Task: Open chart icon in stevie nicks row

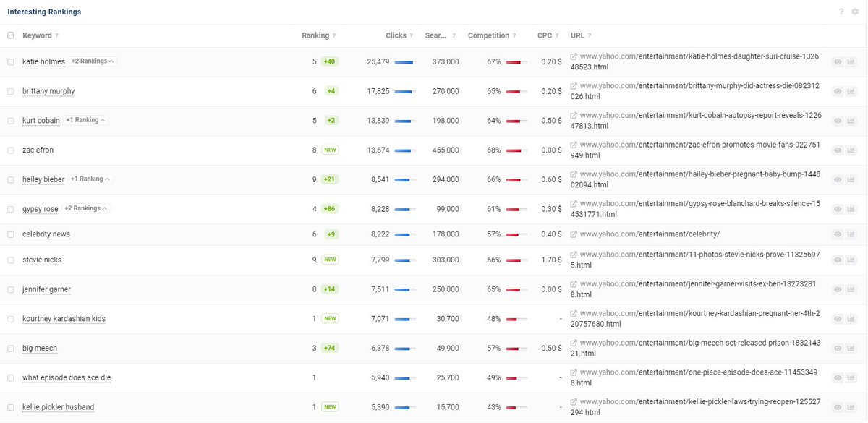Action: [x=851, y=260]
